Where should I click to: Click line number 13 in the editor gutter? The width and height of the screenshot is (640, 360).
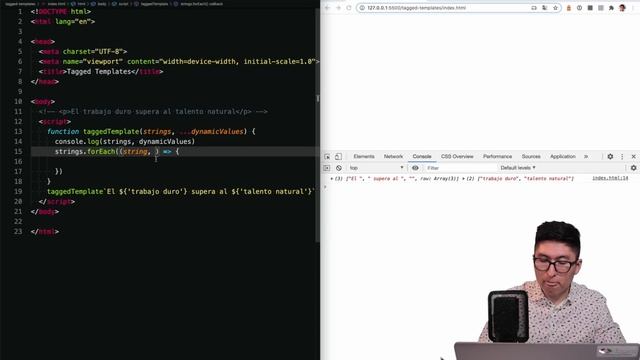[x=18, y=131]
